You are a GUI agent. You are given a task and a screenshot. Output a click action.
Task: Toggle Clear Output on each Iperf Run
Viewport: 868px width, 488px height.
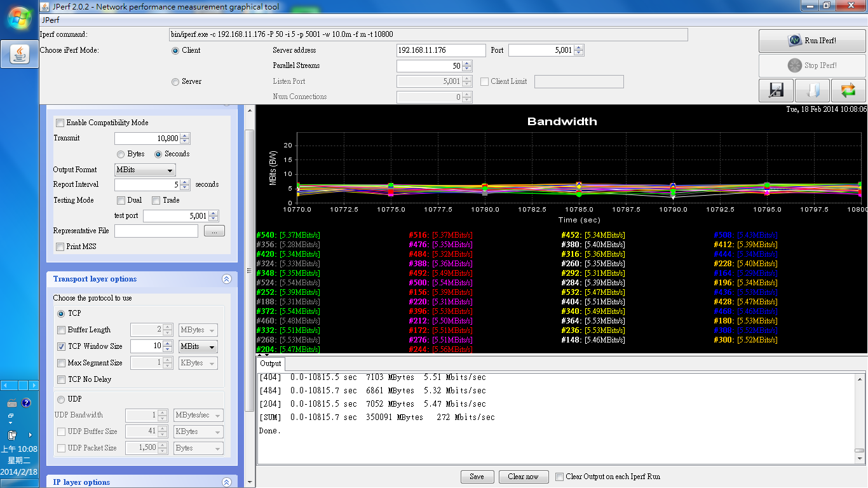coord(559,477)
